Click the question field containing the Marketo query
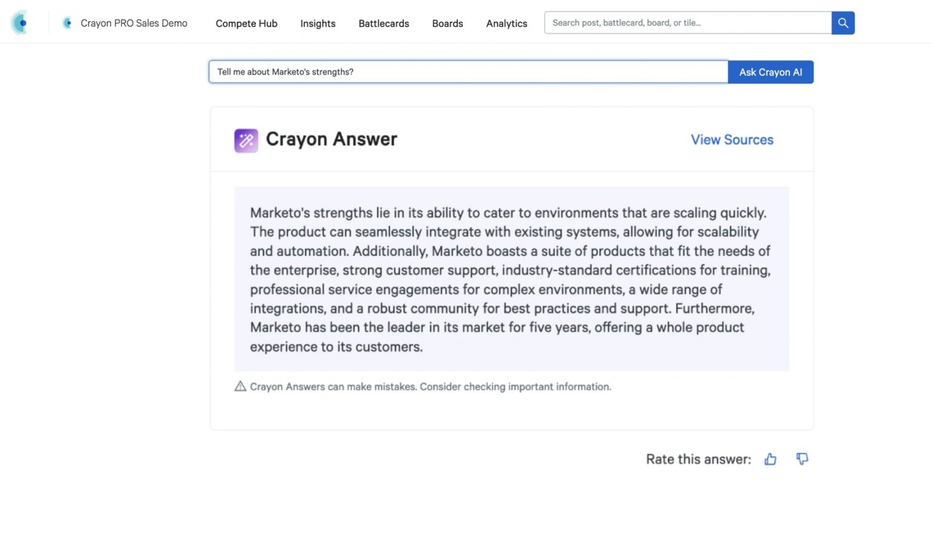 coord(467,72)
